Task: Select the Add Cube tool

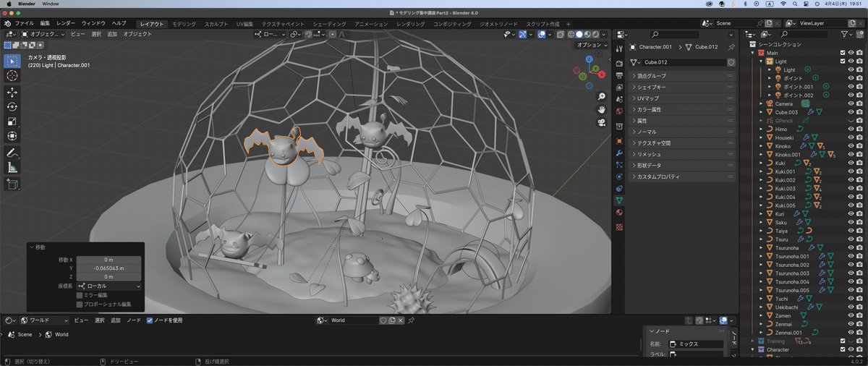Action: [12, 184]
